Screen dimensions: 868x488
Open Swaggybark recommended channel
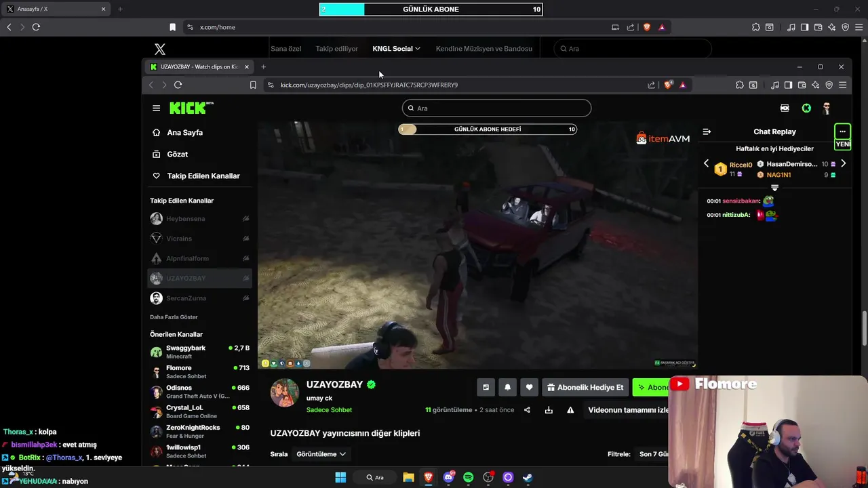[x=199, y=352]
